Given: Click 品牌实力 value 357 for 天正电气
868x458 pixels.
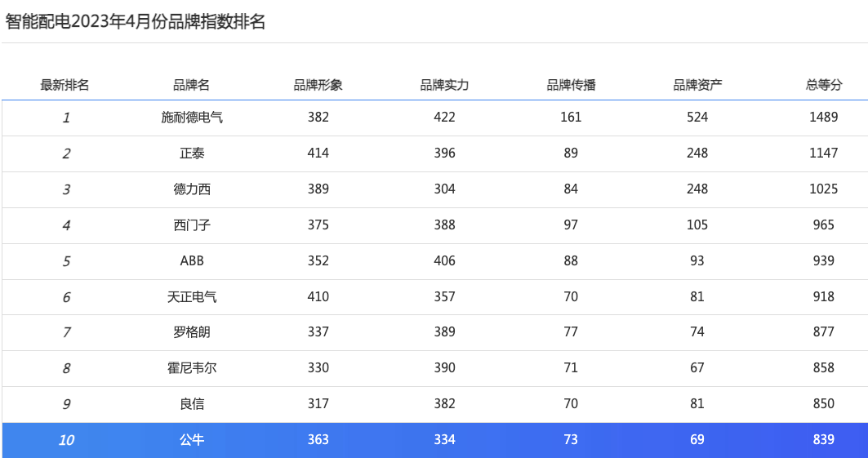Looking at the screenshot, I should tap(444, 297).
